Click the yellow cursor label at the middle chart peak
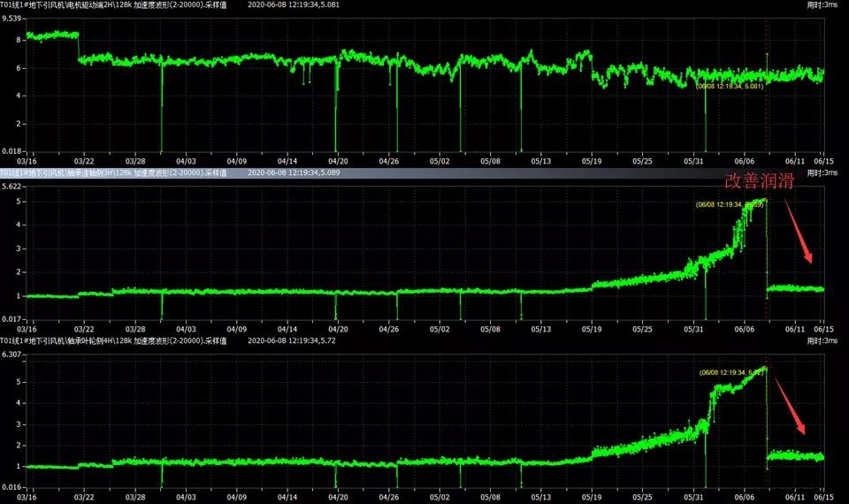The image size is (849, 504). coord(729,204)
